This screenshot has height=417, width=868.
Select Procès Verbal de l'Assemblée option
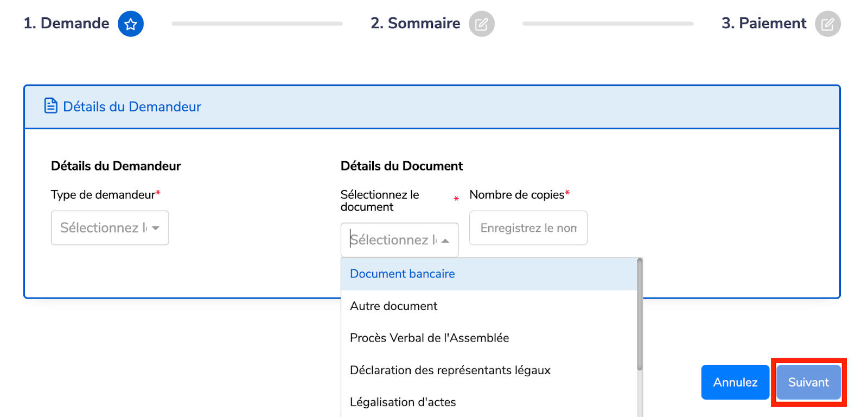coord(489,338)
